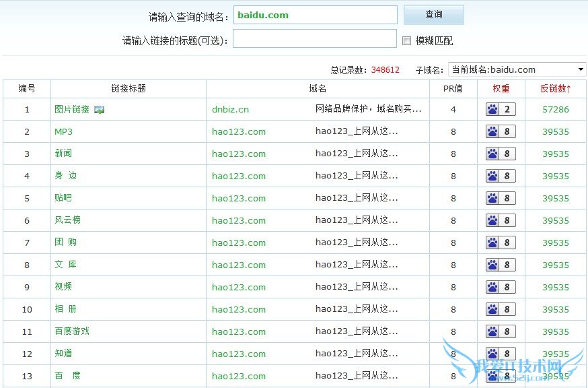This screenshot has height=388, width=588.
Task: Open the 子域名 dropdown list
Action: [517, 69]
